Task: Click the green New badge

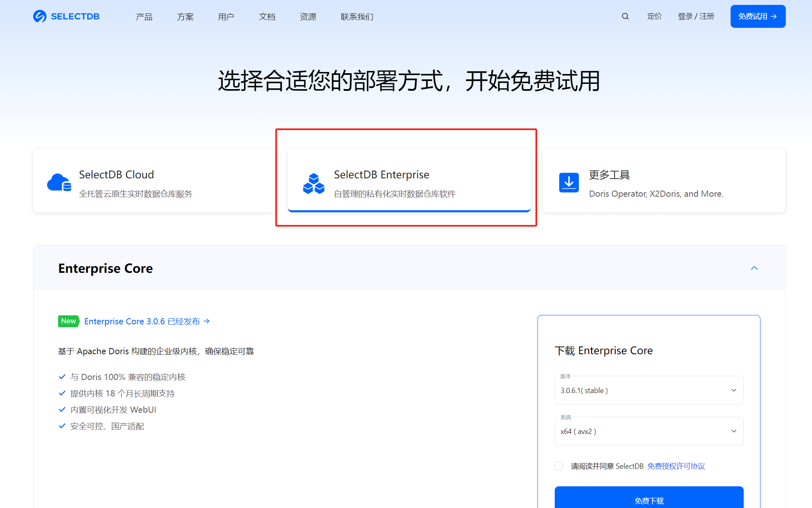Action: point(68,321)
